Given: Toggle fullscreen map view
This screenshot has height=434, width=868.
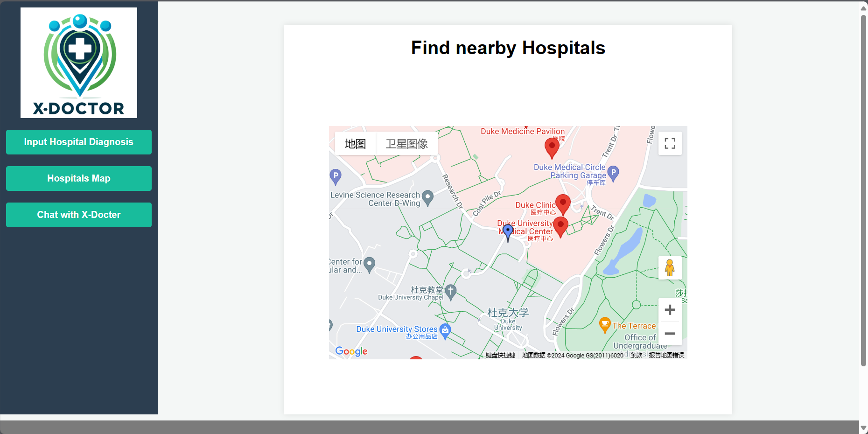Looking at the screenshot, I should [x=670, y=143].
